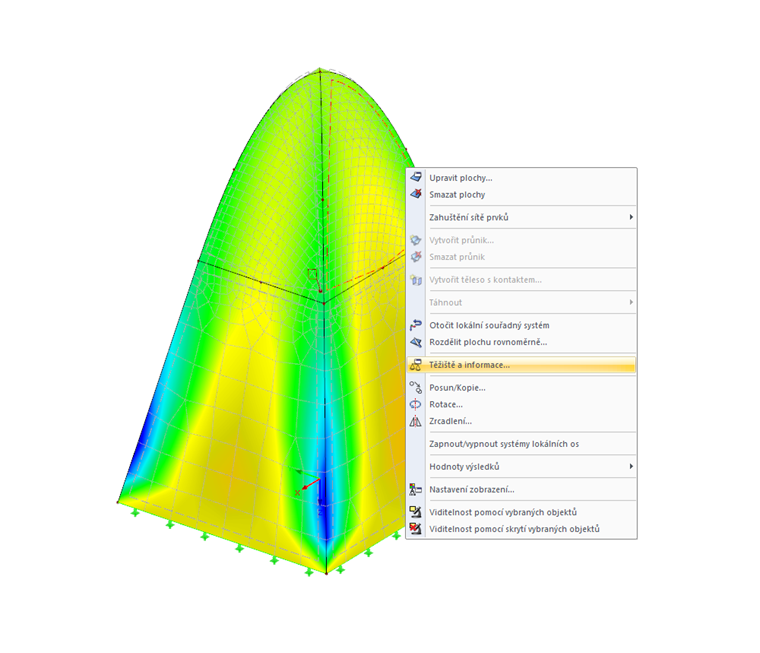760x653 pixels.
Task: Select Viditelnost pomocí vybraných objektů
Action: pyautogui.click(x=522, y=512)
